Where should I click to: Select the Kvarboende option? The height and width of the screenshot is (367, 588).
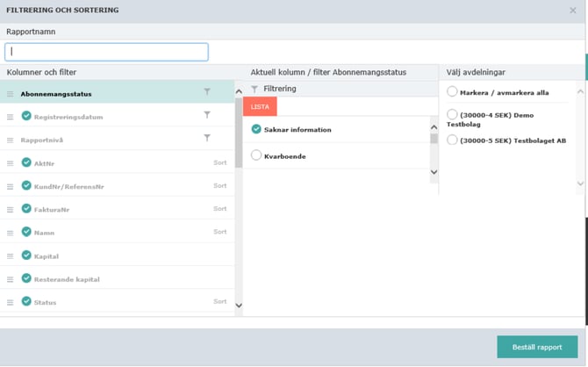256,155
